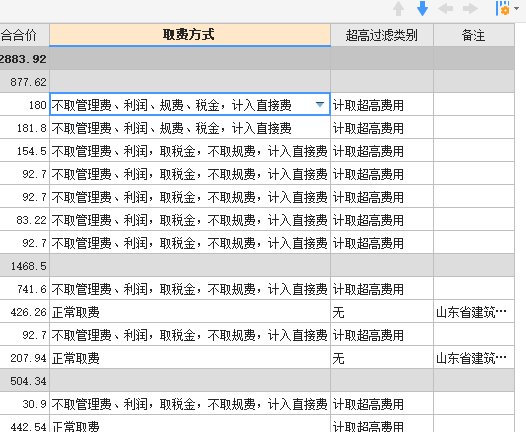The height and width of the screenshot is (432, 526).
Task: Select the 83.22 price cell
Action: [24, 220]
